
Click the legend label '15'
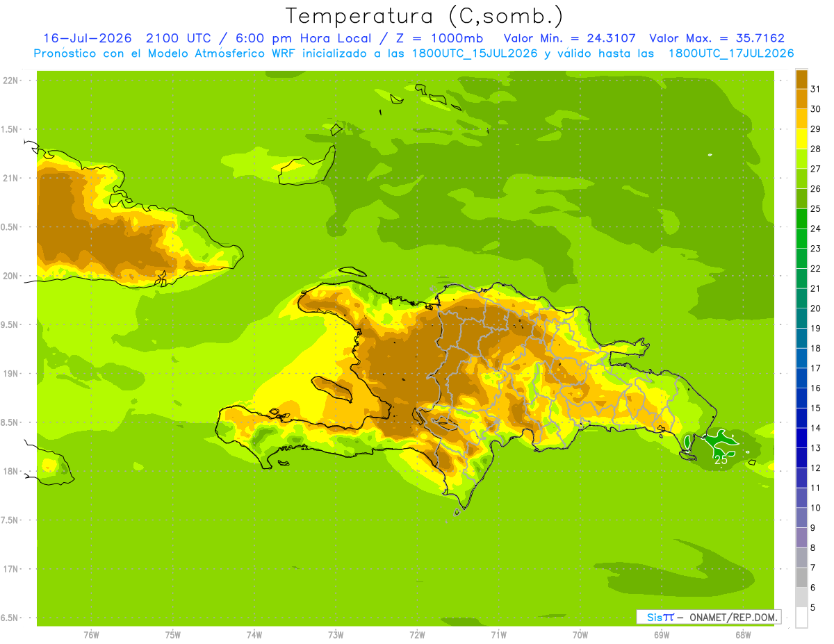click(816, 408)
